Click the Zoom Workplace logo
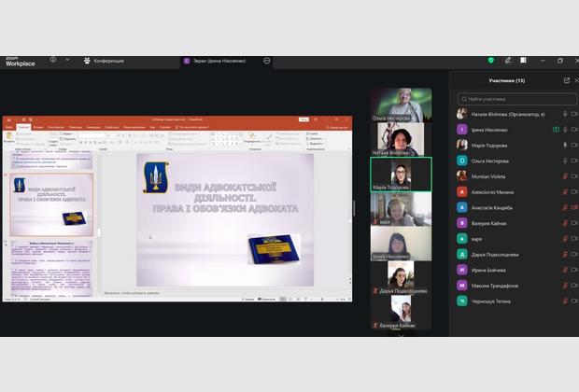This screenshot has width=579, height=392. click(x=20, y=62)
